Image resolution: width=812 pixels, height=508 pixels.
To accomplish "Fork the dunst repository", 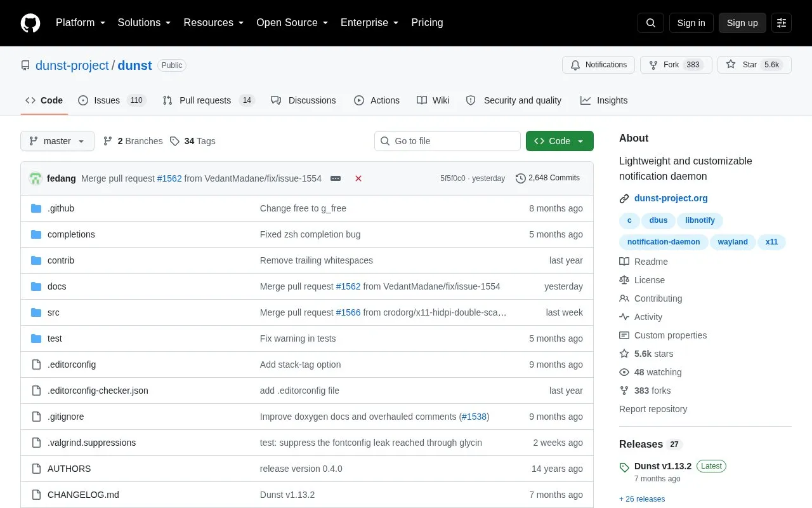I will [676, 65].
